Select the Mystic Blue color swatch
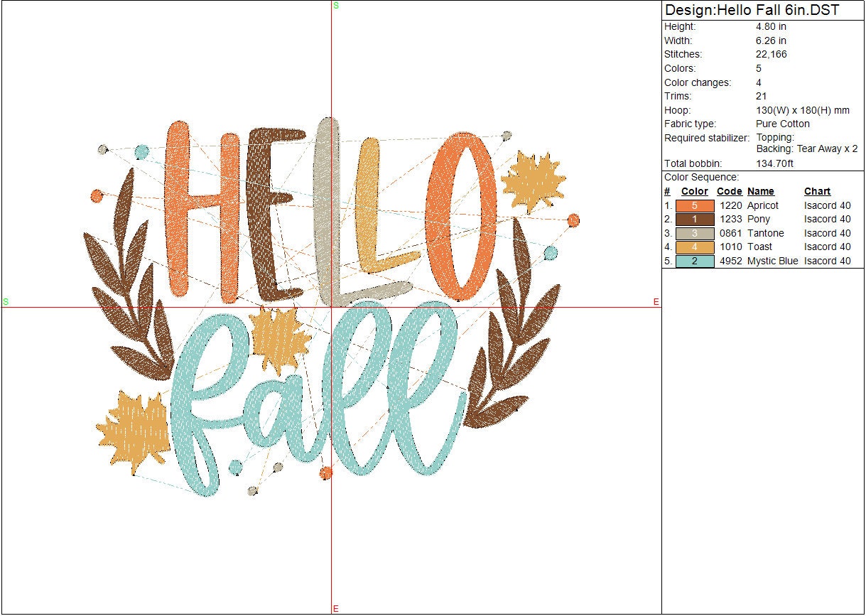The height and width of the screenshot is (616, 866). 694,261
